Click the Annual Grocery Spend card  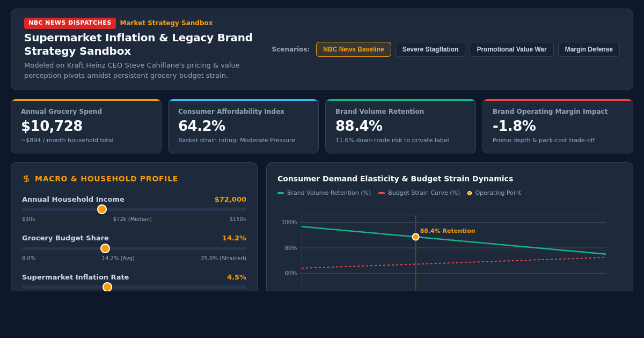click(x=86, y=126)
